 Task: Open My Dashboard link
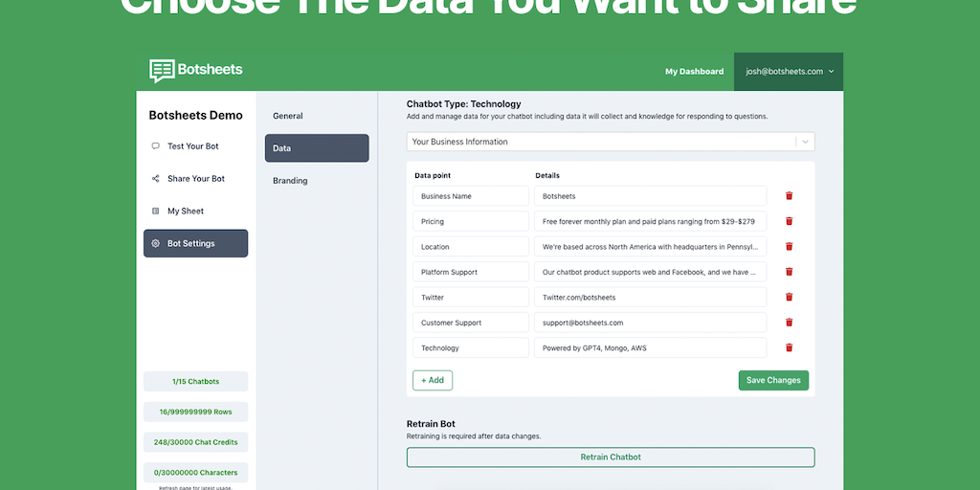pos(695,71)
